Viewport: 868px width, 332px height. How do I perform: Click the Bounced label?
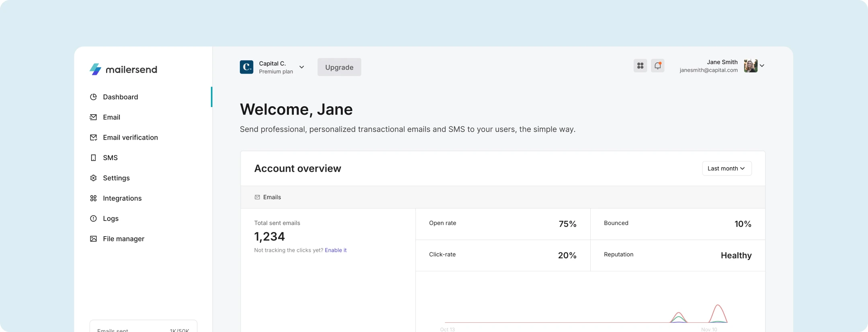pyautogui.click(x=616, y=223)
